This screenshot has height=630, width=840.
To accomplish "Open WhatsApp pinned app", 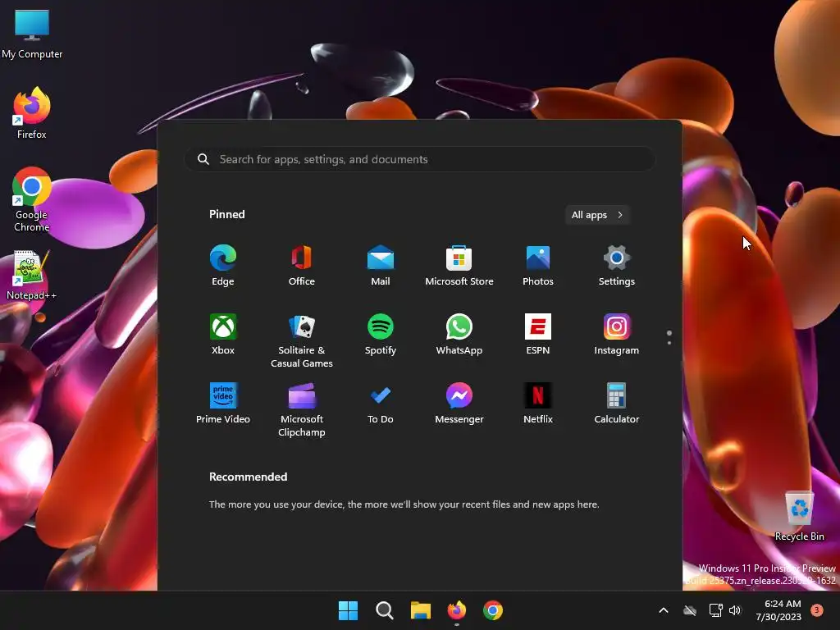I will tap(459, 335).
